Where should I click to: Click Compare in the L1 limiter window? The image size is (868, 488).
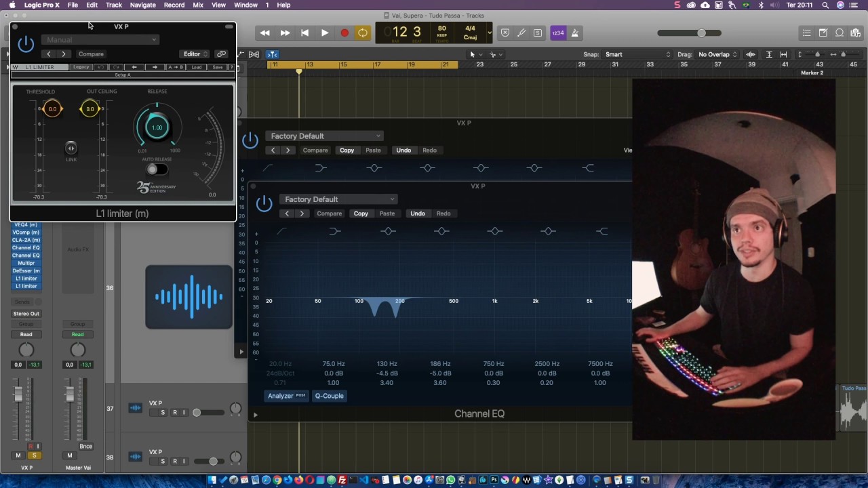[91, 54]
